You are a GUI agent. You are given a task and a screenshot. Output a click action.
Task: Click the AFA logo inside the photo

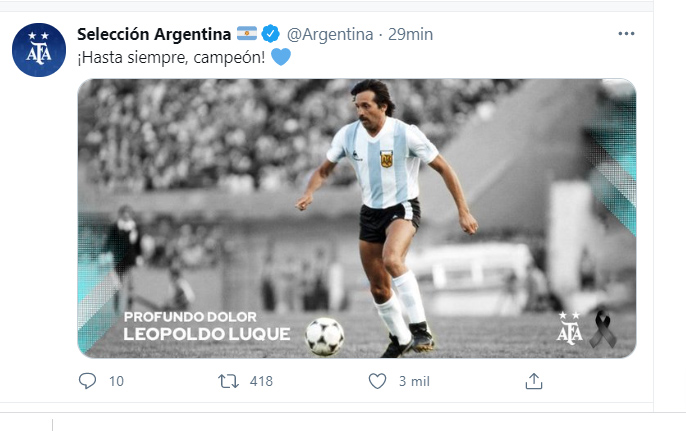click(569, 326)
